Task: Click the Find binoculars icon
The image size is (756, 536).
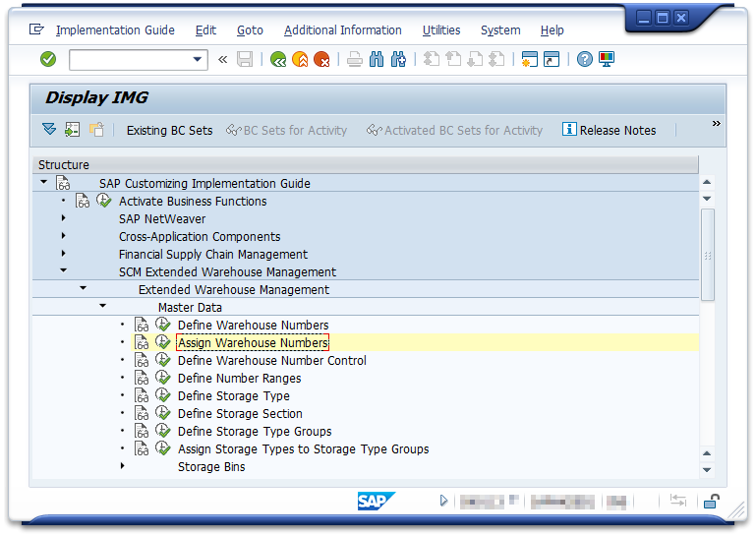Action: (377, 60)
